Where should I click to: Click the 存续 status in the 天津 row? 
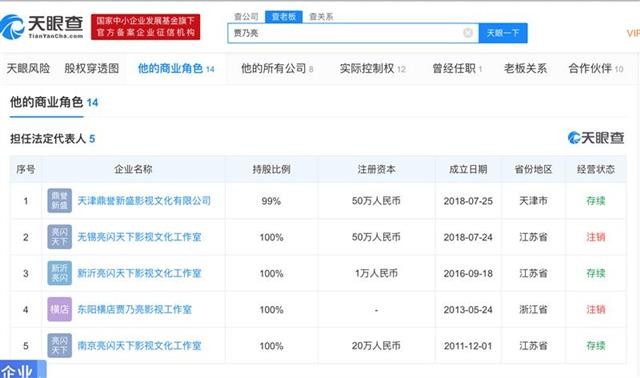click(x=596, y=201)
